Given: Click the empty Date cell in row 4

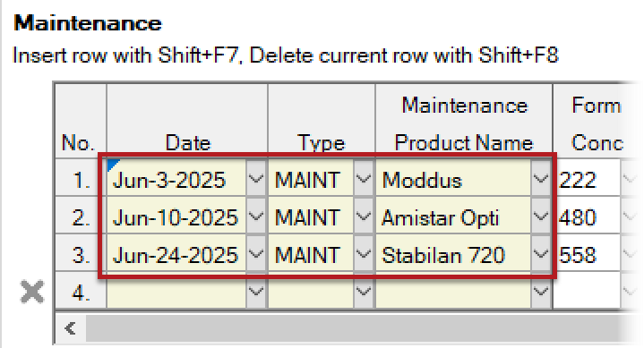Looking at the screenshot, I should tap(176, 291).
